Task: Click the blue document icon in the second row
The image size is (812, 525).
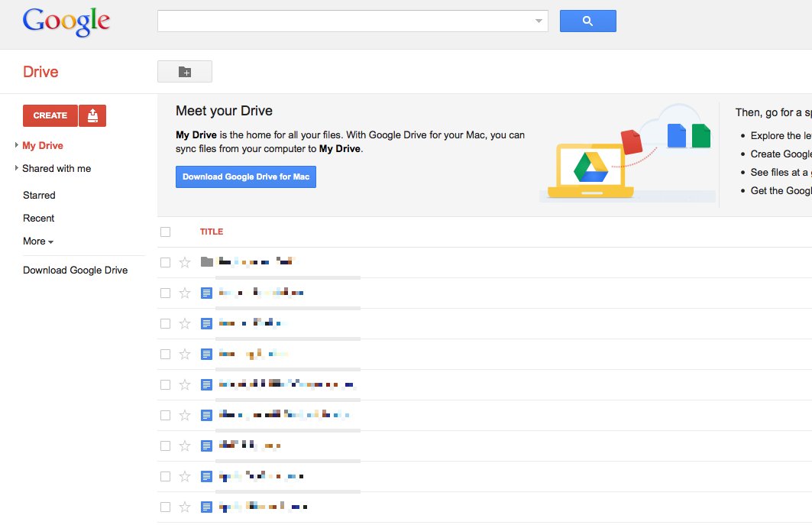Action: [206, 292]
